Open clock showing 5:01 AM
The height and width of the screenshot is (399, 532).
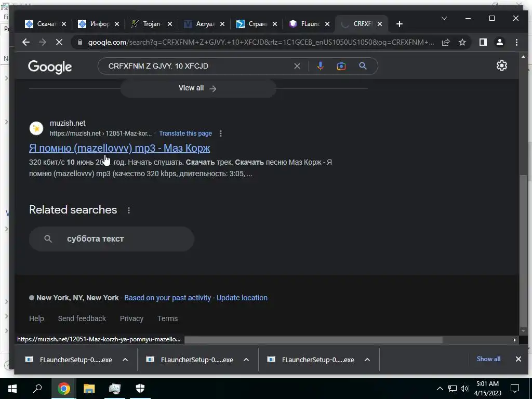click(x=487, y=389)
